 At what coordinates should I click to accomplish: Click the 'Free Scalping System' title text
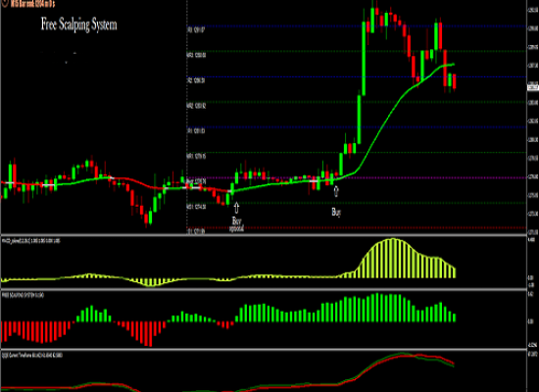coord(79,24)
